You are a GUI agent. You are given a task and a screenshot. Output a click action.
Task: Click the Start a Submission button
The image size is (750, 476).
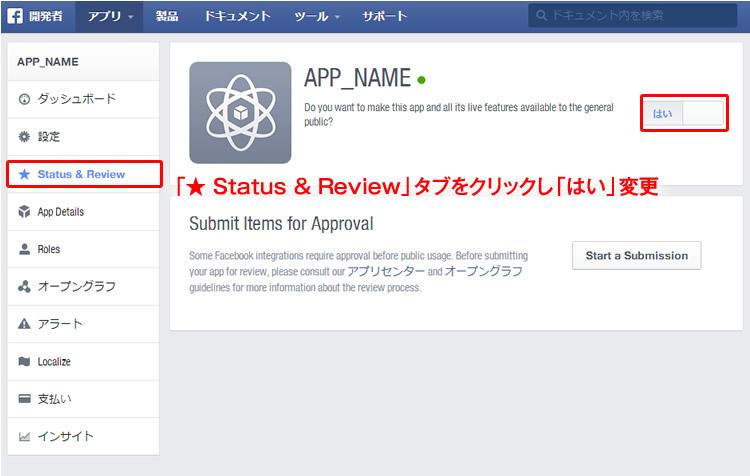[637, 255]
